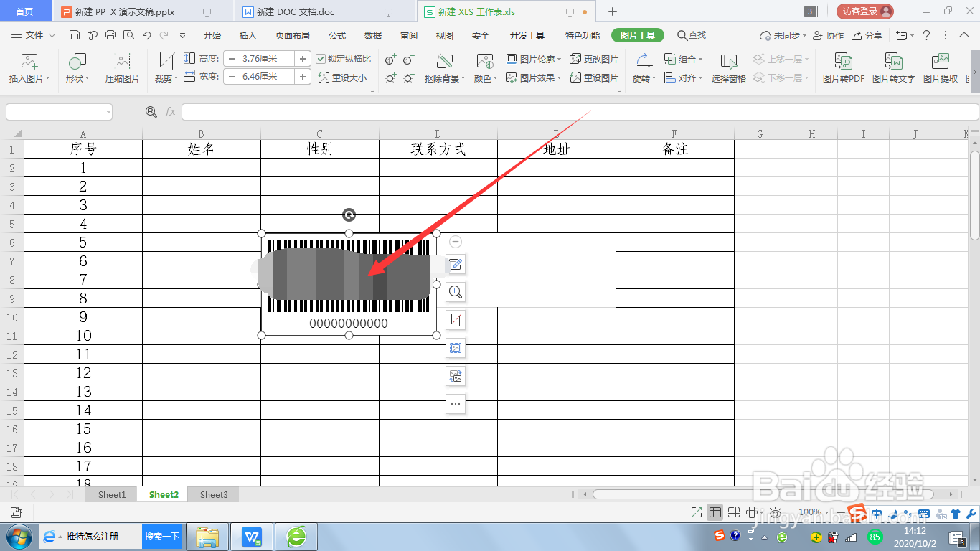Click the Save icon in quick toolbar
The width and height of the screenshot is (980, 551).
[75, 35]
